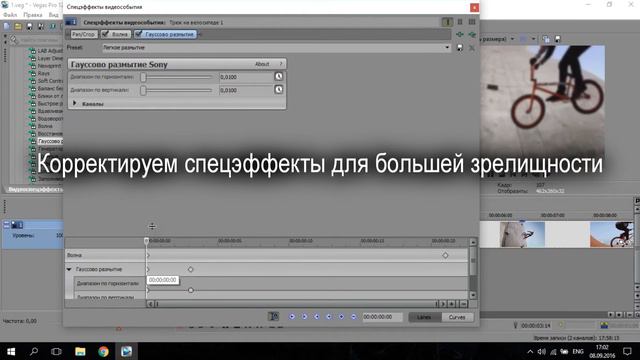Click the keyframe lanes scroll-up arrow
Viewport: 640px width, 360px height.
(473, 242)
